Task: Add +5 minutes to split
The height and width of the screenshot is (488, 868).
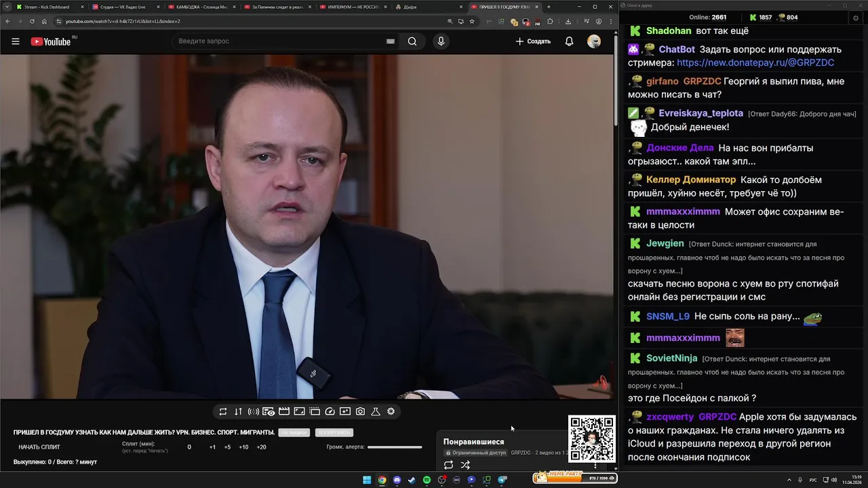Action: [227, 447]
